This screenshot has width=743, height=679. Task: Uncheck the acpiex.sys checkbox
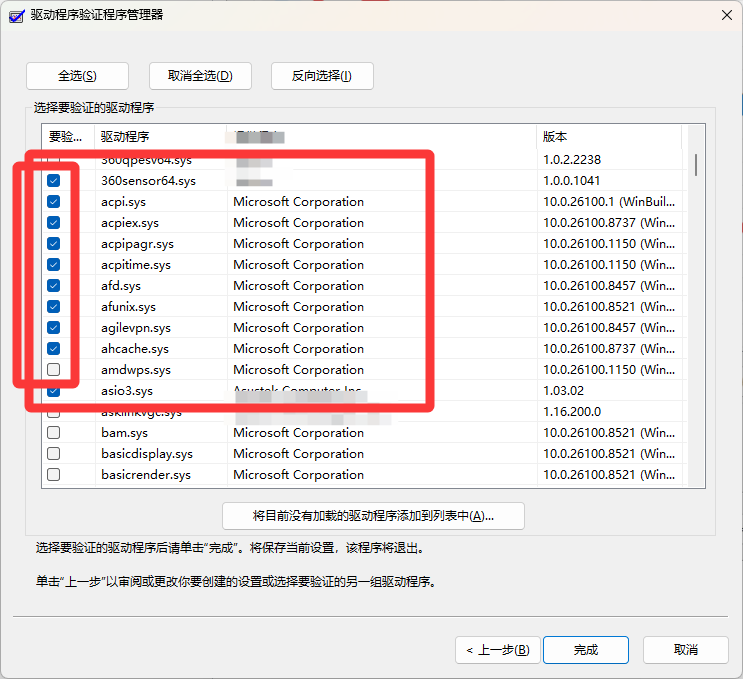pyautogui.click(x=54, y=222)
